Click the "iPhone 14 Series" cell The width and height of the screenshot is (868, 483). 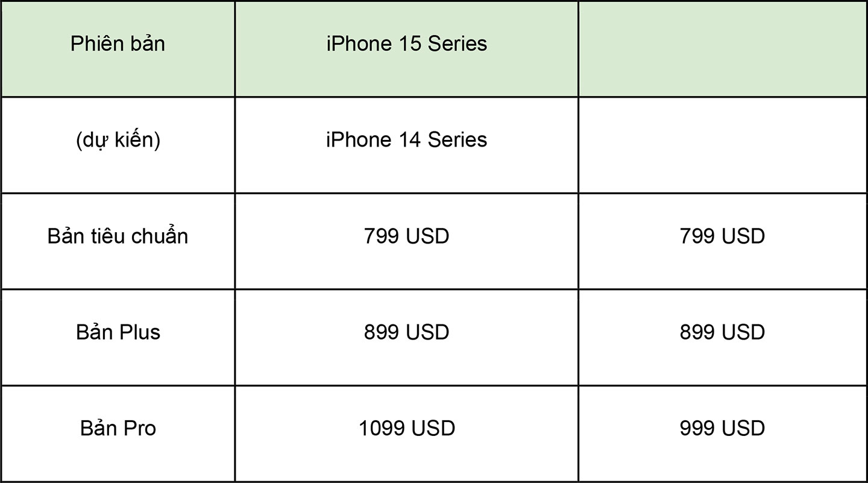tap(407, 145)
